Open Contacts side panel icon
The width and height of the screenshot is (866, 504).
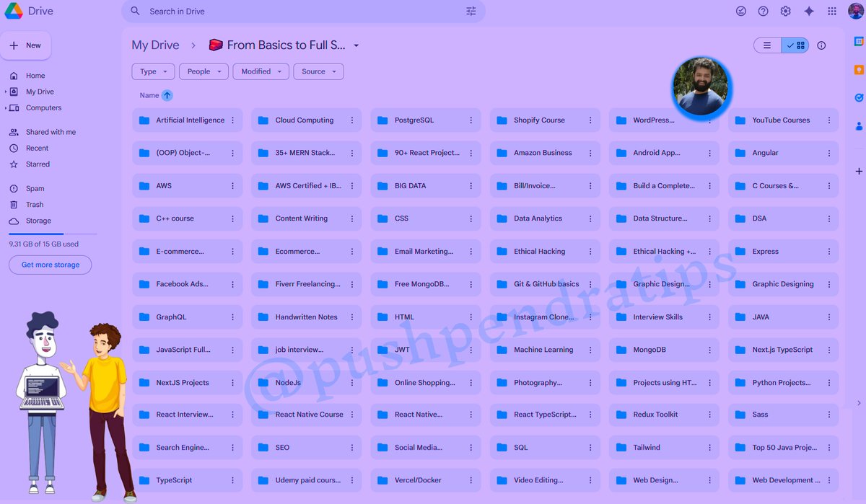[x=859, y=126]
